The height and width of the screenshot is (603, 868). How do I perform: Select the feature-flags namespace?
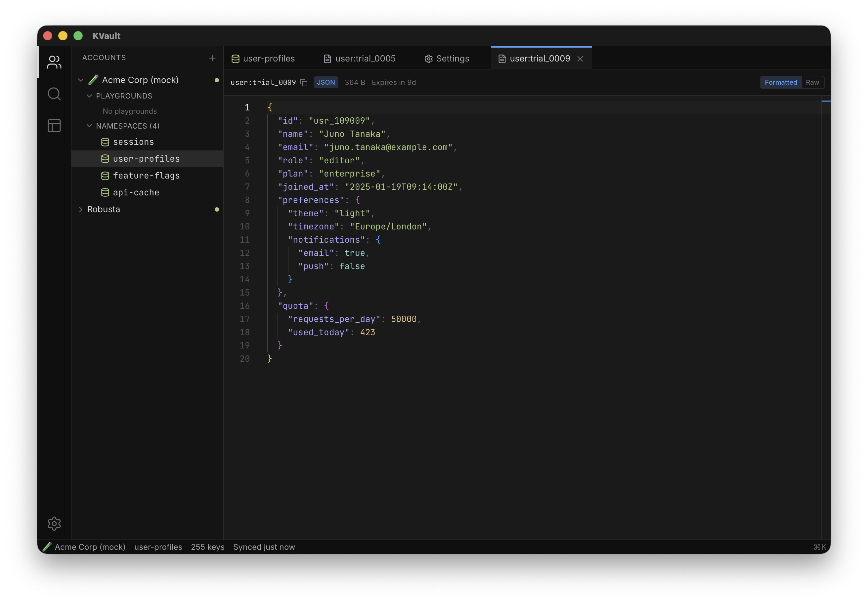(x=146, y=176)
